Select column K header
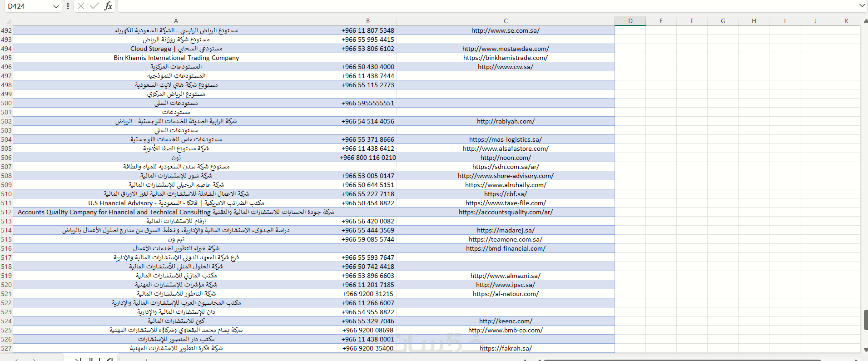Viewport: 868px width, 361px height. [847, 21]
